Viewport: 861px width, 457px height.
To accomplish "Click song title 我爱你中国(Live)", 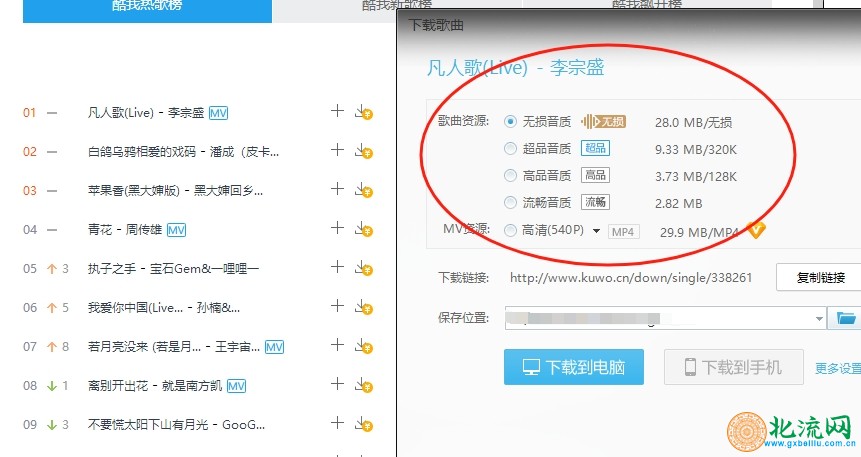I will click(164, 308).
